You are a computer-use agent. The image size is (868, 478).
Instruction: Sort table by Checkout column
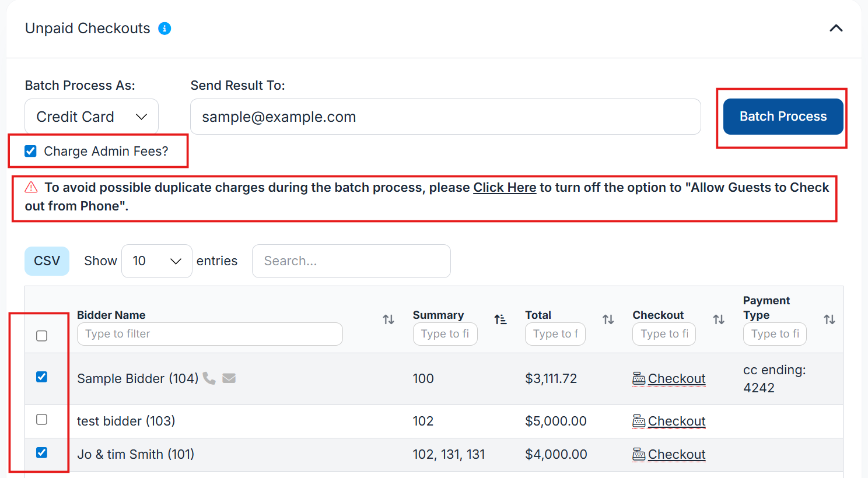click(719, 319)
